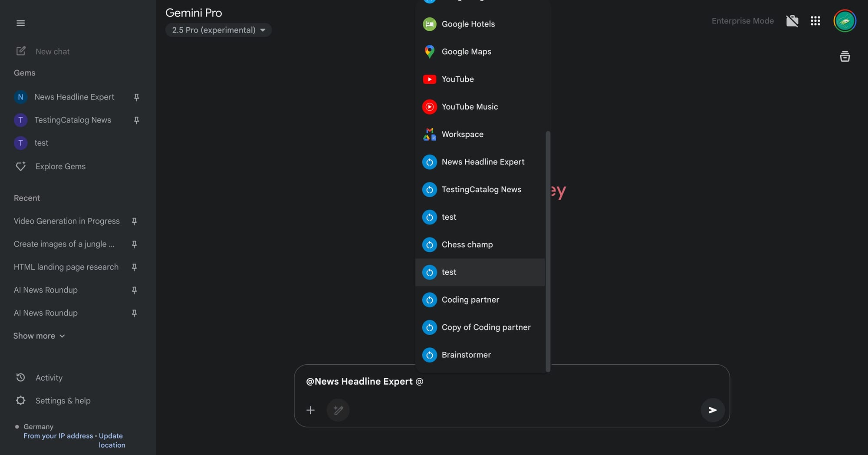Click the New chat compose icon

21,51
